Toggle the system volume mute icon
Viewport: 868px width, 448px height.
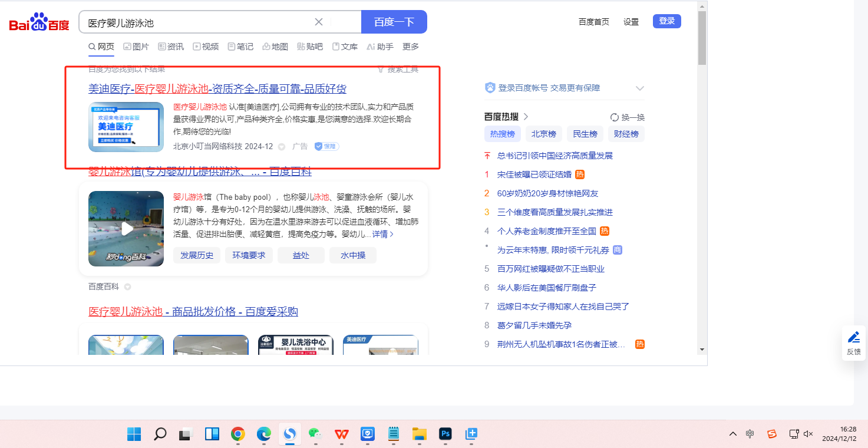coord(808,434)
